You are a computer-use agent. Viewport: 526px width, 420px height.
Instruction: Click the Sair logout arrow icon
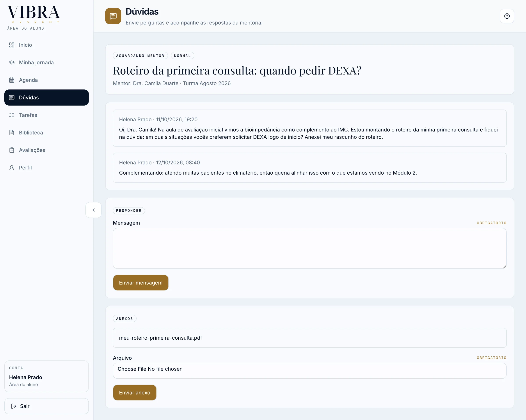click(x=13, y=406)
